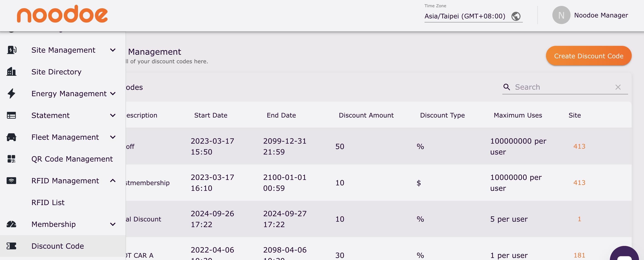644x260 pixels.
Task: Open the Statement section dropdown
Action: tap(113, 115)
